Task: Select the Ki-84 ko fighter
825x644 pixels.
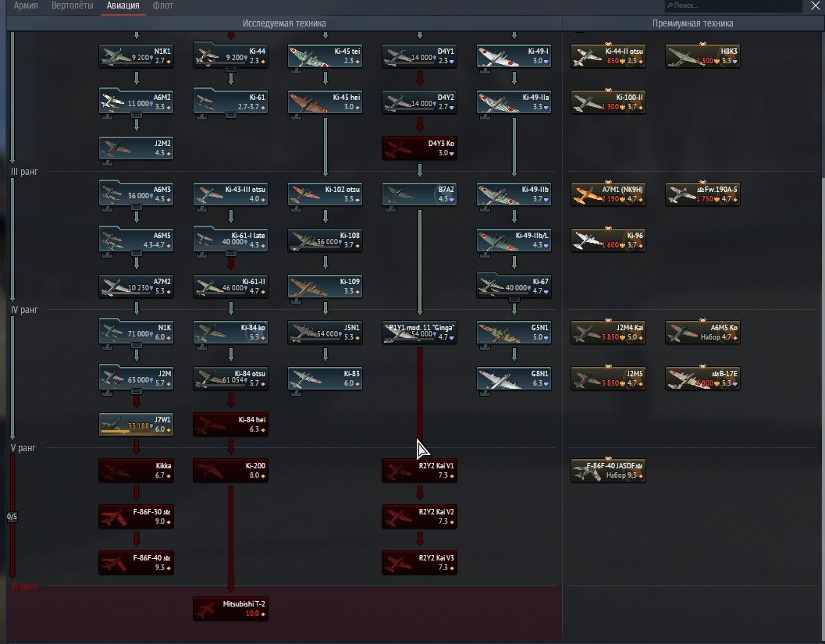Action: point(230,332)
